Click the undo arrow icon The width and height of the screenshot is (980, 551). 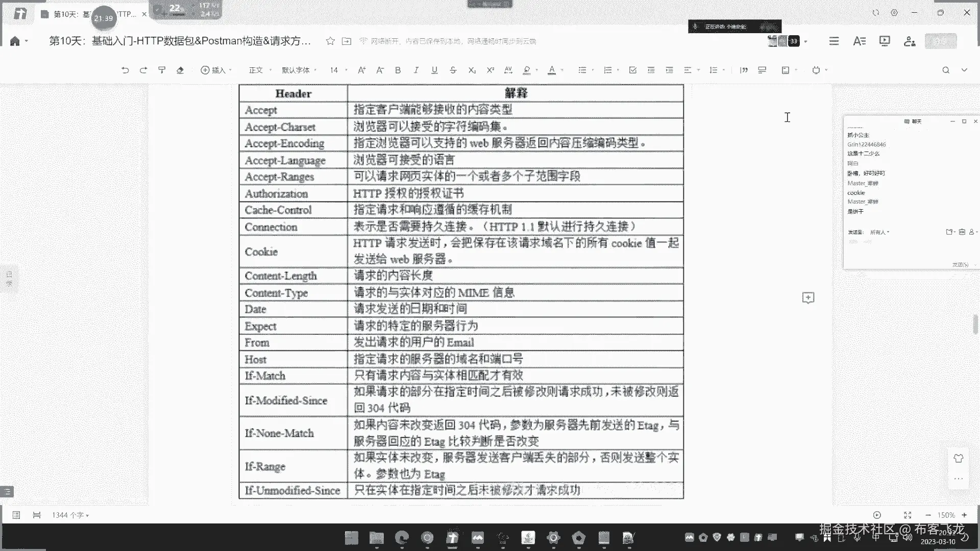point(125,70)
